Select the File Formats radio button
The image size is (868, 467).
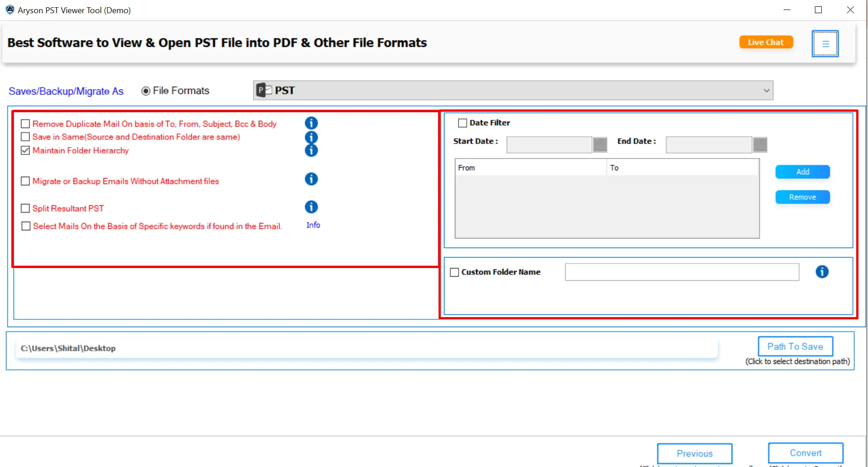pyautogui.click(x=145, y=90)
